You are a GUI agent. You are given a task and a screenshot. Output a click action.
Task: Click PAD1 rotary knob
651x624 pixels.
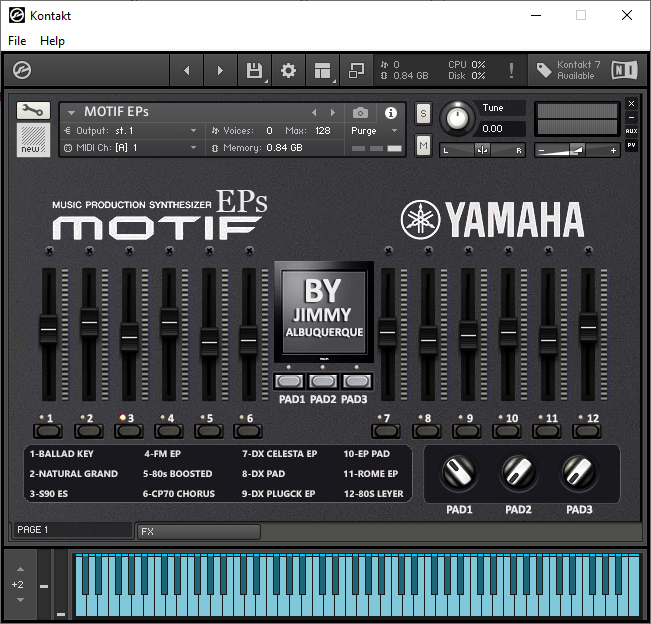[459, 472]
